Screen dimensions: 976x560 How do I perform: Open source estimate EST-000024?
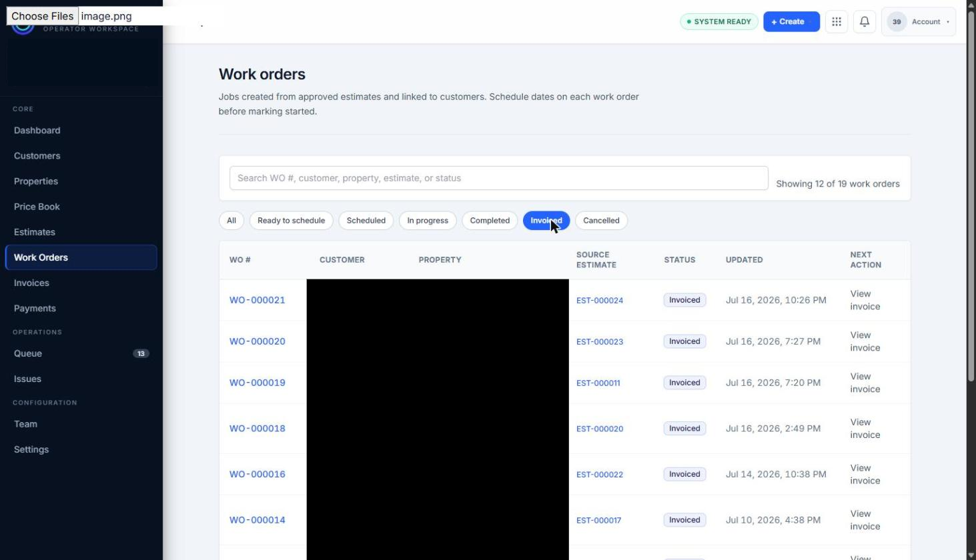point(600,301)
